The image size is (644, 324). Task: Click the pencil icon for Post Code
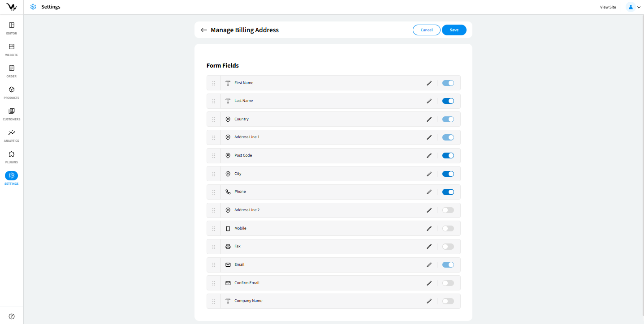tap(429, 156)
